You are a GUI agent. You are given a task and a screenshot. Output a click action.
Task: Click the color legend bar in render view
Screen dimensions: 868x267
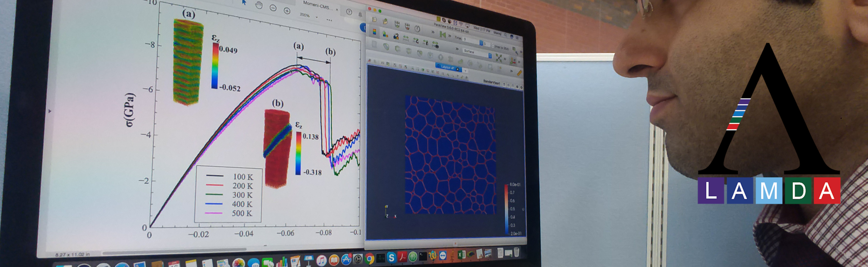coord(506,209)
